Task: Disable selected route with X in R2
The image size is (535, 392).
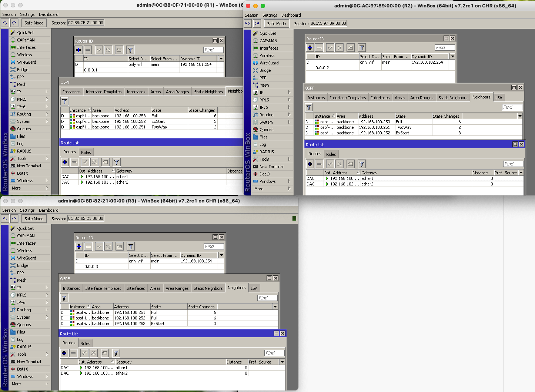Action: (x=339, y=164)
